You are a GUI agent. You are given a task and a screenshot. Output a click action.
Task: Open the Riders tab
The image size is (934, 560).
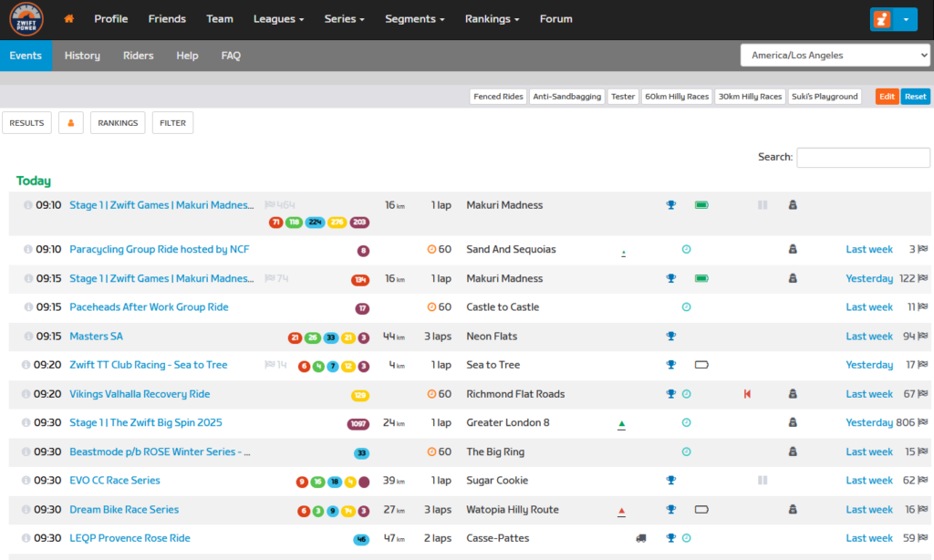click(138, 56)
